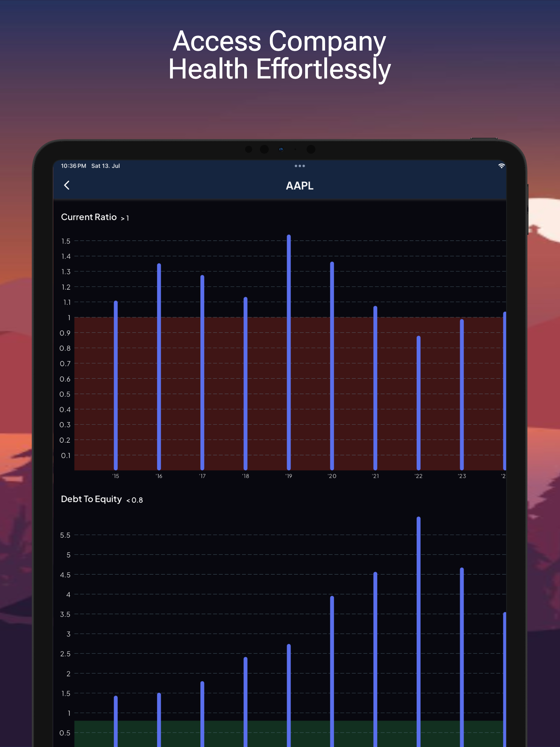Tap the 1.5 label on Current Ratio axis
The width and height of the screenshot is (560, 747).
66,241
